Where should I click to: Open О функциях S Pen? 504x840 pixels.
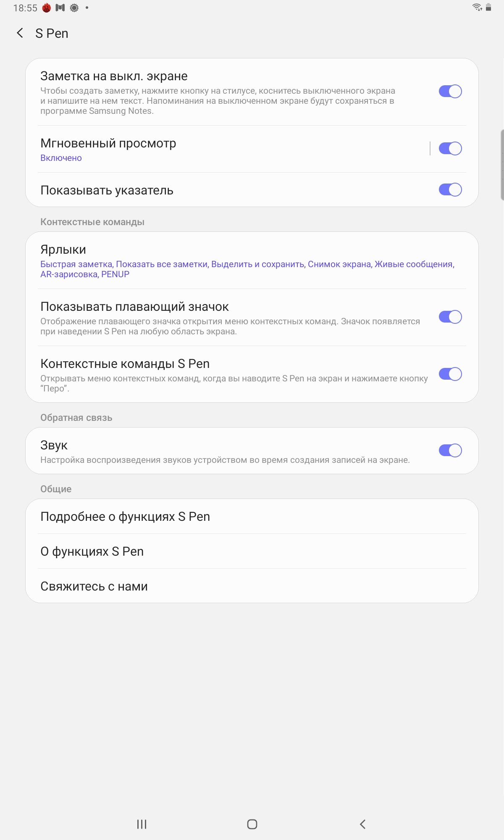[252, 551]
